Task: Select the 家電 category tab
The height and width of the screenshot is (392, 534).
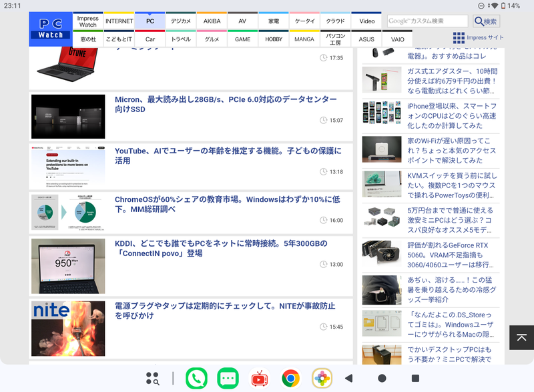Action: 274,21
